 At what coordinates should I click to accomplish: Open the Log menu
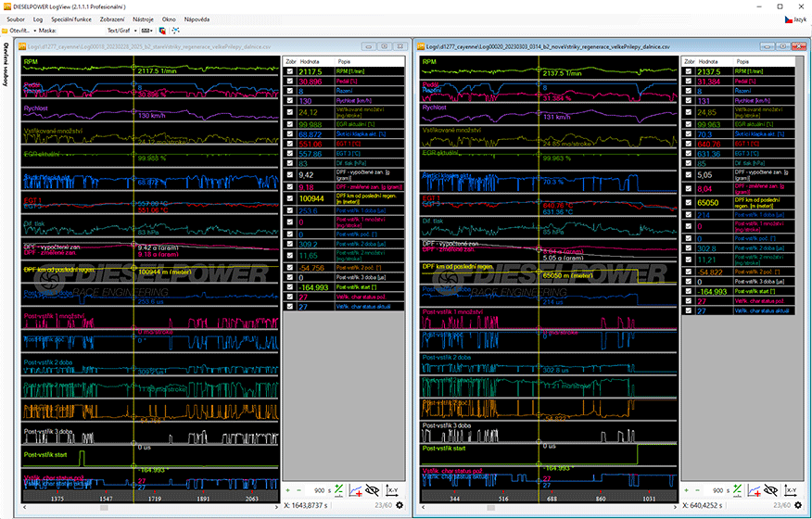tap(38, 19)
